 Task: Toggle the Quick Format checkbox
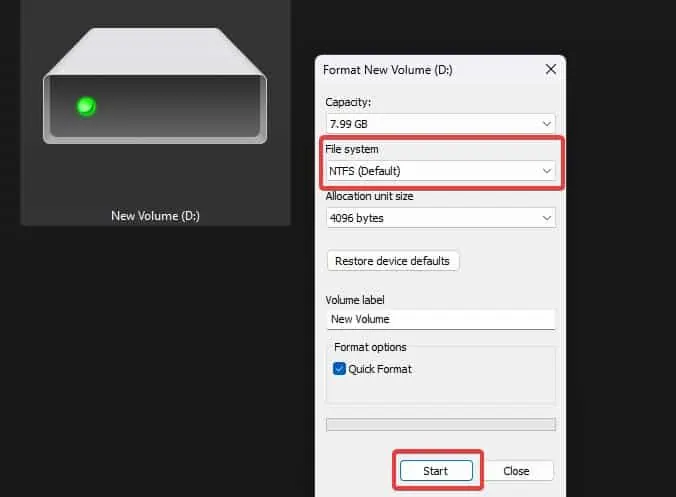339,369
